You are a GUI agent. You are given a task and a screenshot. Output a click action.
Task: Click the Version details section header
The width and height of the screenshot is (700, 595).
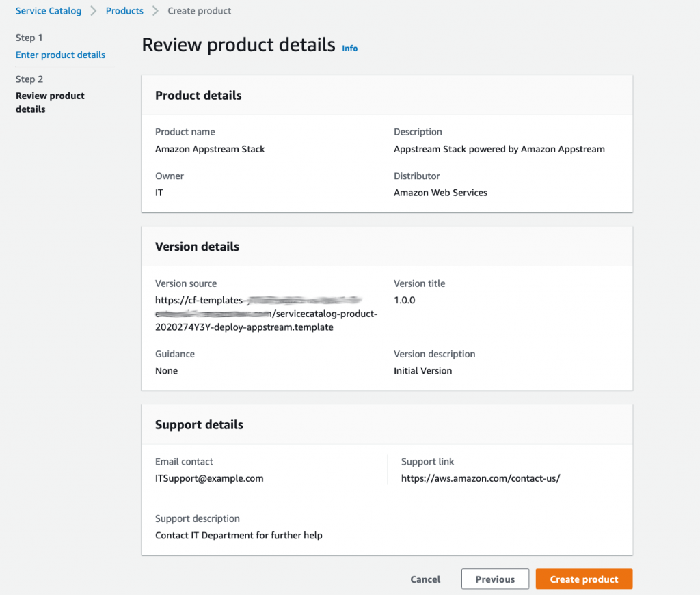tap(197, 246)
